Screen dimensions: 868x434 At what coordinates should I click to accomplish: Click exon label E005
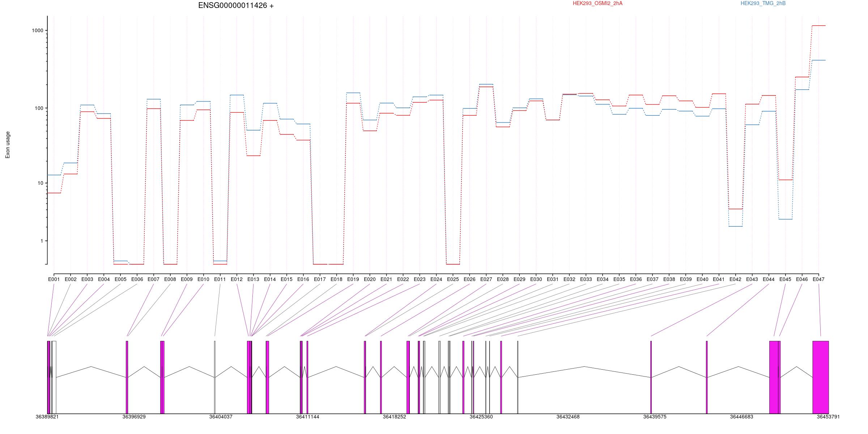point(120,279)
